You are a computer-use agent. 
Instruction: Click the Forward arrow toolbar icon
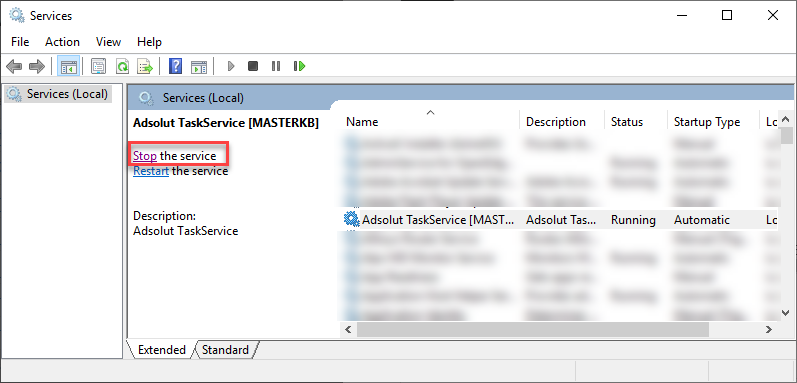[x=37, y=66]
